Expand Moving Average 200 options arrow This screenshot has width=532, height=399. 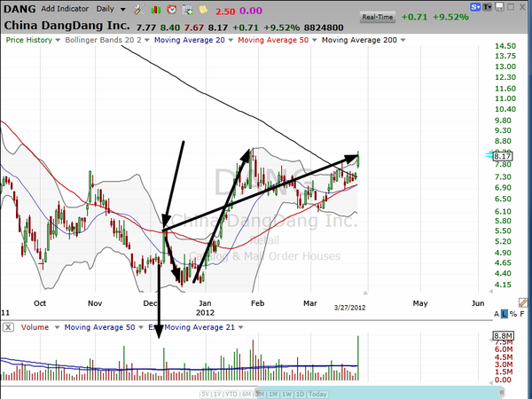(403, 40)
